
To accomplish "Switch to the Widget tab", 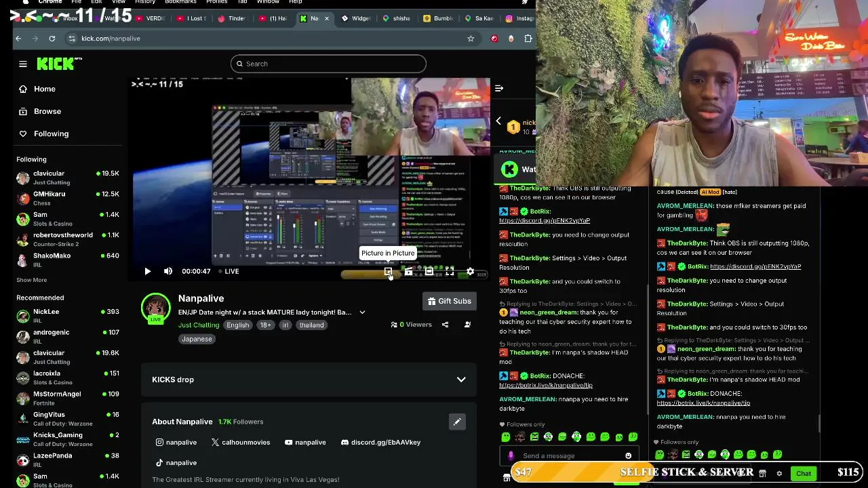I will (355, 18).
